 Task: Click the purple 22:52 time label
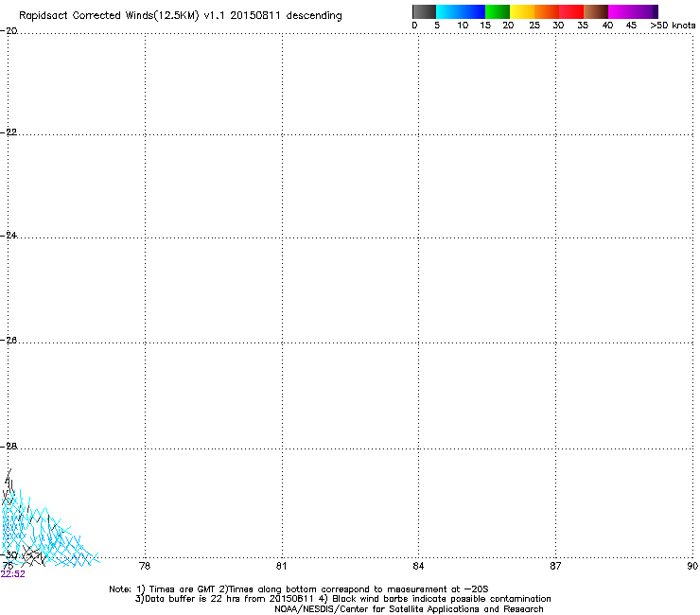12,574
